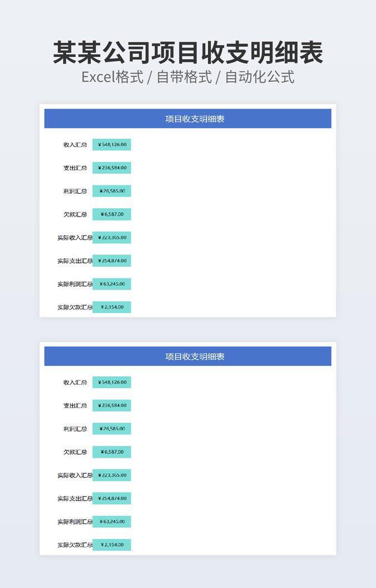Image resolution: width=376 pixels, height=588 pixels.
Task: Select the 实际利润汇总 label in the upper sheet
Action: (75, 284)
